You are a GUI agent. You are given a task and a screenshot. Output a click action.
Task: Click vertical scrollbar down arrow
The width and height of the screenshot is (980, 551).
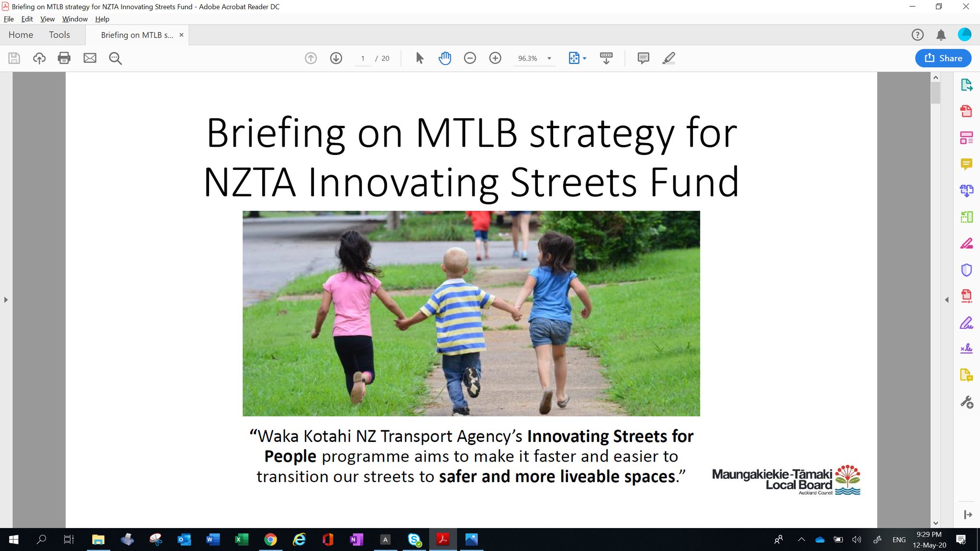point(935,523)
